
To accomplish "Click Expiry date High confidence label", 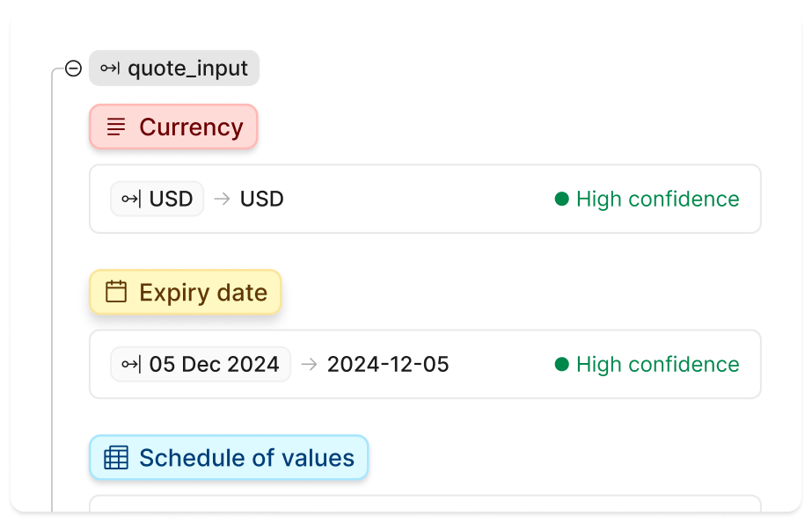I will pos(657,364).
